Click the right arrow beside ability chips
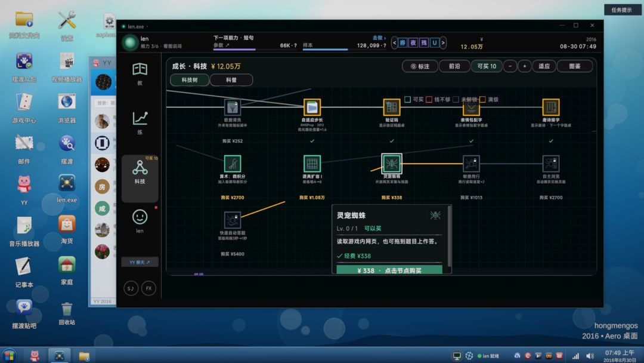 tap(443, 42)
